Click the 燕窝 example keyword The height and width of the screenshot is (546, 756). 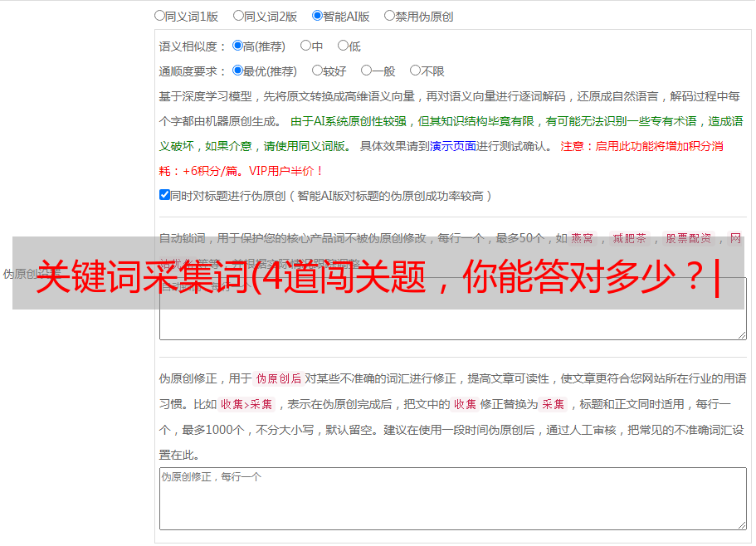[583, 238]
